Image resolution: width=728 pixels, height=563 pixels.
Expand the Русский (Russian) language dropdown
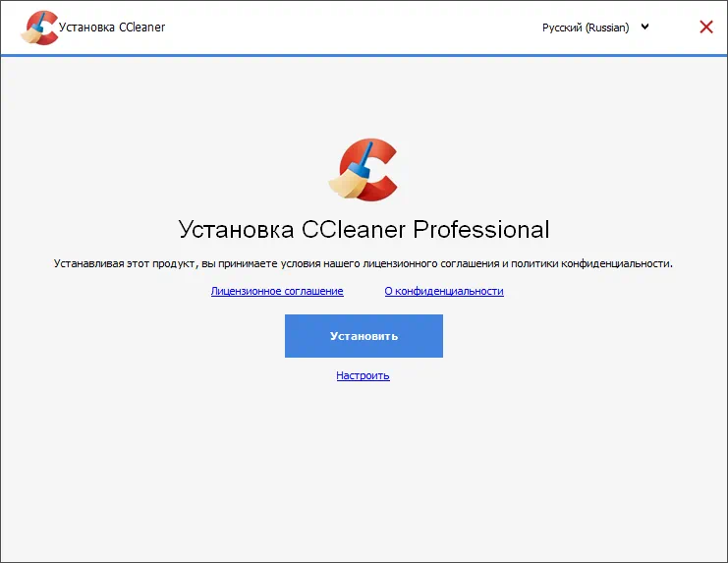point(595,28)
